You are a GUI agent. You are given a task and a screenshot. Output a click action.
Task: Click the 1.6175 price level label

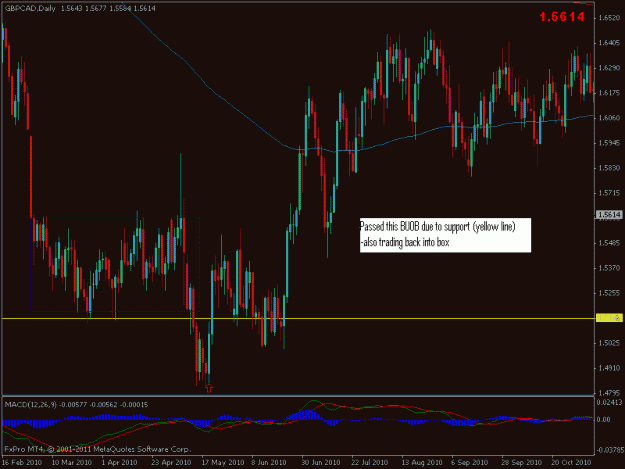point(609,92)
